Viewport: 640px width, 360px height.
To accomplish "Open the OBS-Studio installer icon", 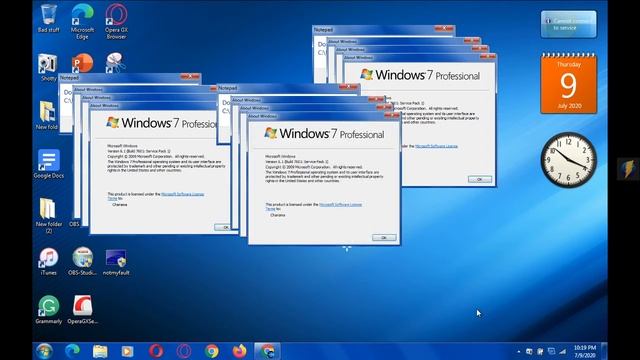I will [x=82, y=261].
